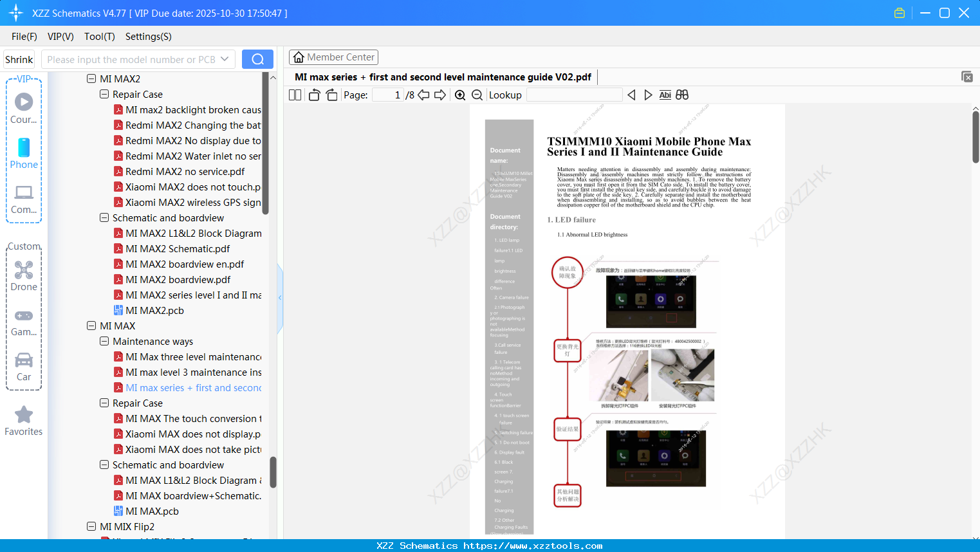This screenshot has width=980, height=552.
Task: Collapse the Maintenance ways folder
Action: (104, 341)
